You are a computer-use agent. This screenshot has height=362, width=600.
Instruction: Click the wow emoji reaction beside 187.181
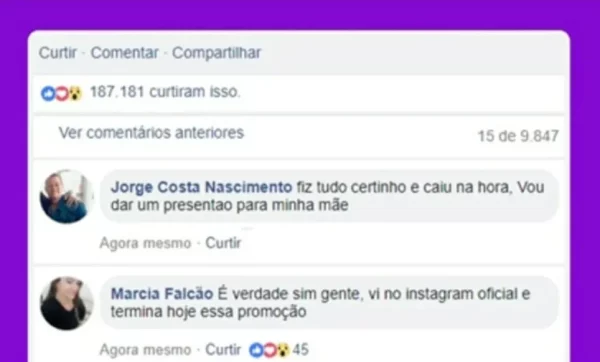75,94
